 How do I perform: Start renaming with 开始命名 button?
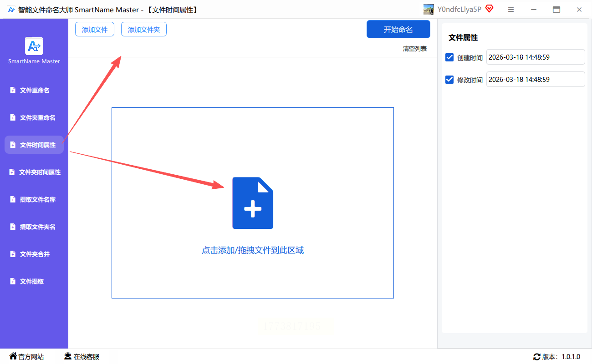tap(398, 30)
